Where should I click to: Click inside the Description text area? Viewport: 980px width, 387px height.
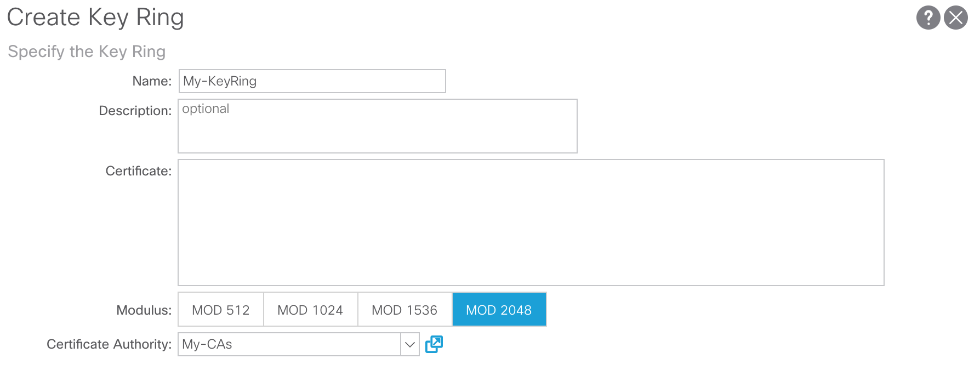point(377,132)
